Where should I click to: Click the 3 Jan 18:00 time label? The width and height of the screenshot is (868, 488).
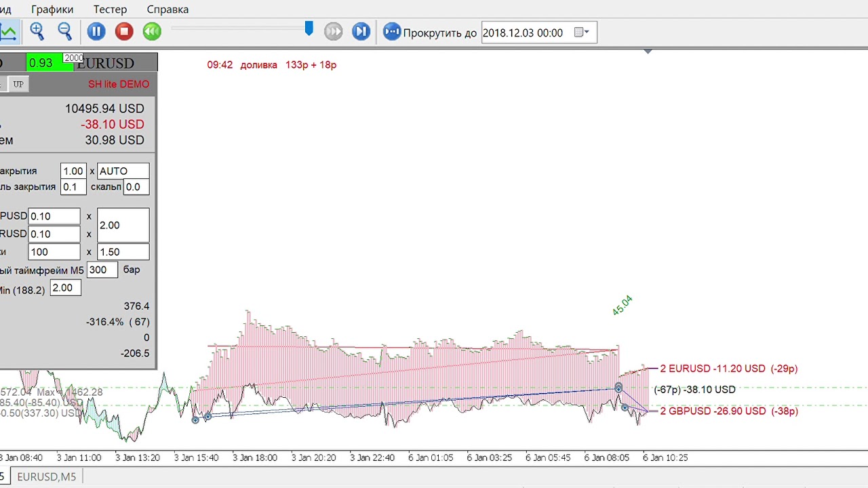(x=255, y=457)
